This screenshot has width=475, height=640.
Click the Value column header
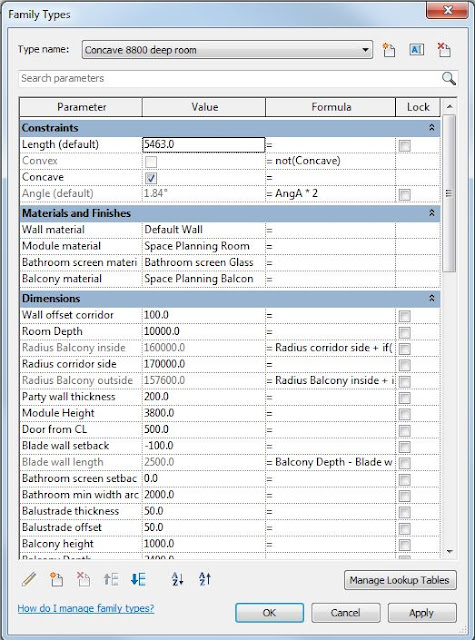pos(204,107)
